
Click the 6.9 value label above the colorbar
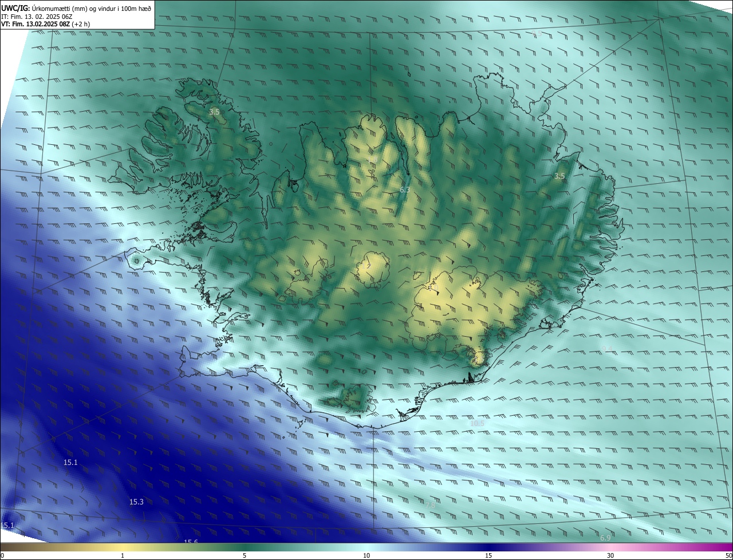(x=605, y=538)
